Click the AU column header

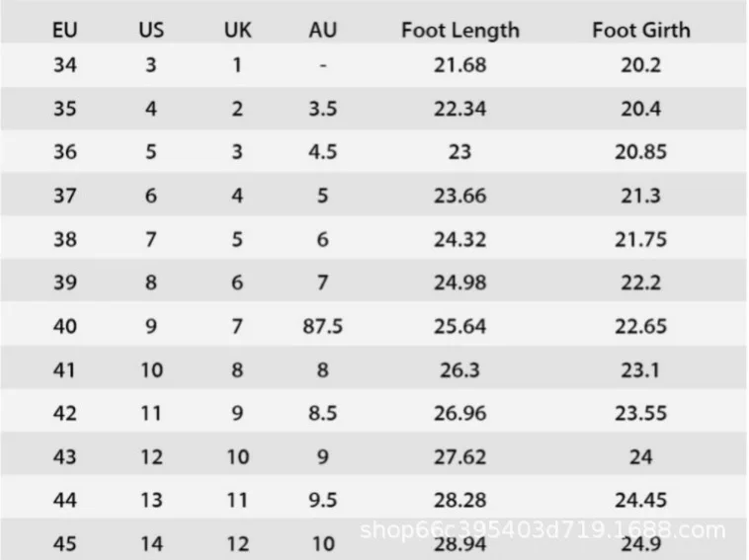[322, 30]
